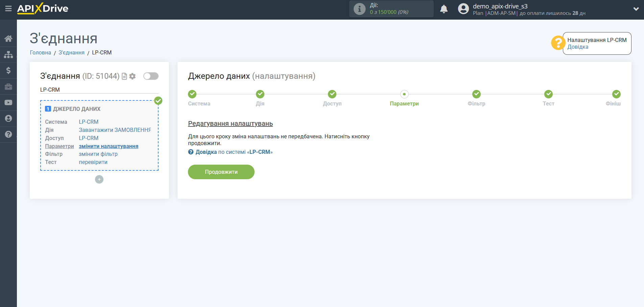The width and height of the screenshot is (644, 307).
Task: Click the green check on data source block
Action: (x=158, y=101)
